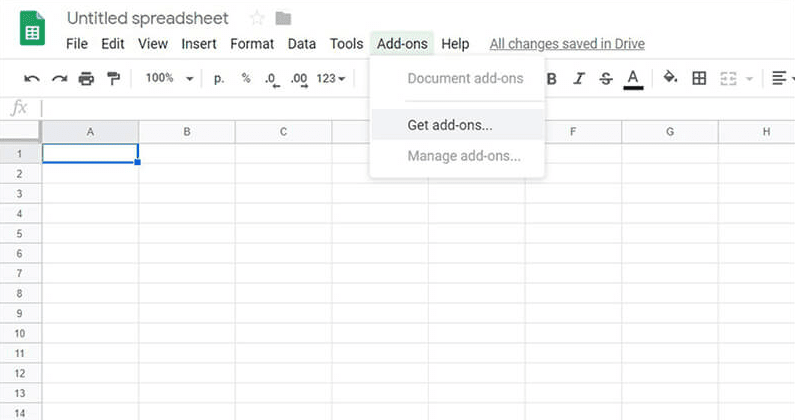This screenshot has height=420, width=795.
Task: Open the View menu
Action: pyautogui.click(x=153, y=44)
